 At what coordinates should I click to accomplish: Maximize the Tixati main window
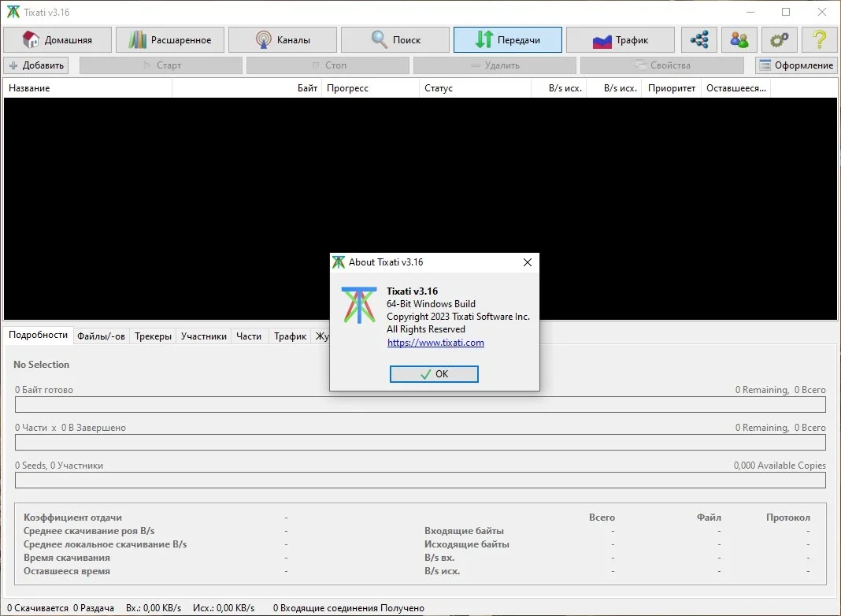click(x=786, y=12)
